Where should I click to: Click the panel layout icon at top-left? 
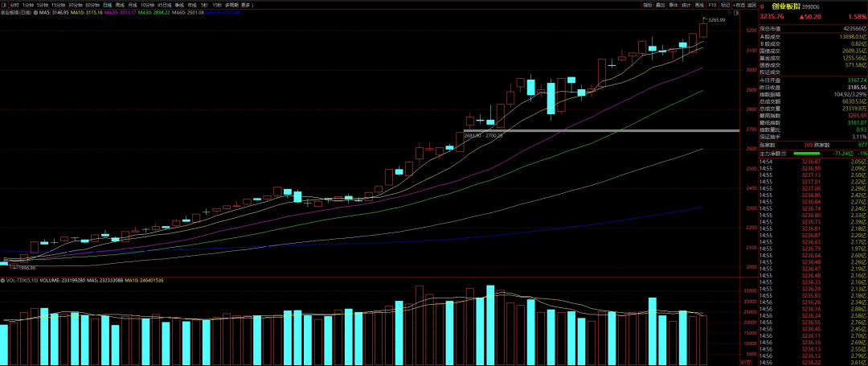click(x=4, y=5)
